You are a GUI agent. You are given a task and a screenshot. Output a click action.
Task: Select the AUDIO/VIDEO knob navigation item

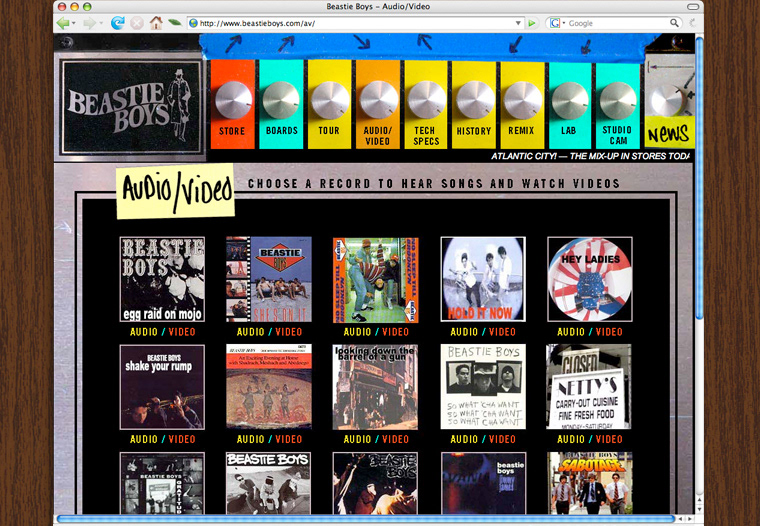[378, 104]
